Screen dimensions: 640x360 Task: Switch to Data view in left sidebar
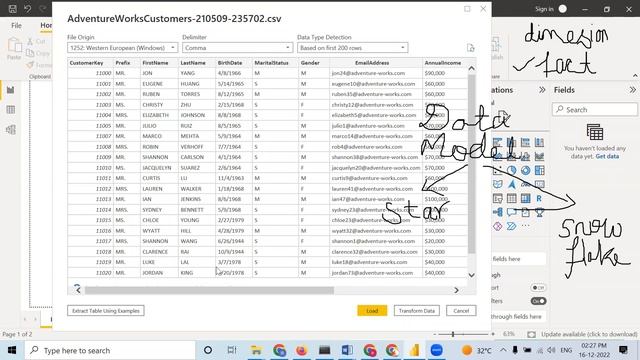(x=11, y=109)
